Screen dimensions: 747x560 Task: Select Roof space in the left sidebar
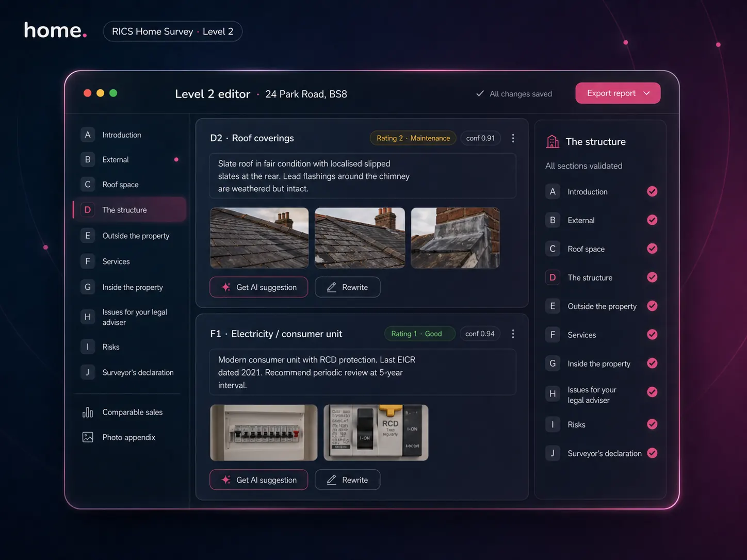point(120,185)
